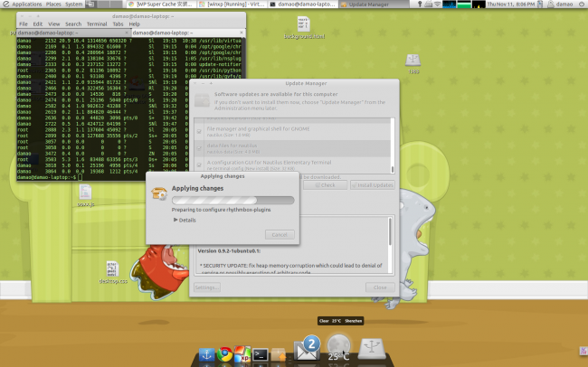Click the yellow system monitor graph applet
The width and height of the screenshot is (588, 367).
coord(479,5)
